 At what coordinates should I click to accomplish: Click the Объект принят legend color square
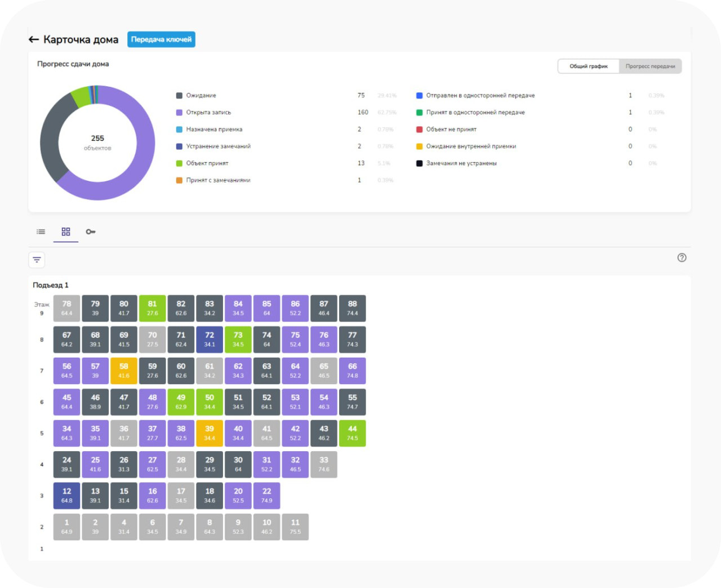[x=179, y=163]
